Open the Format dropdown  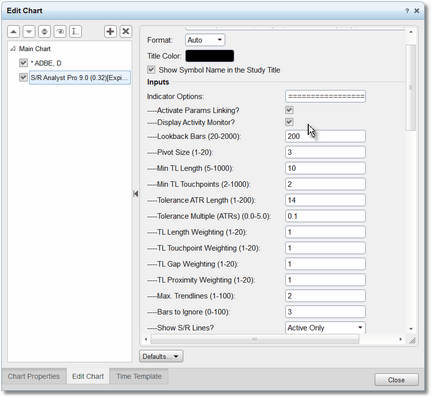pos(205,40)
